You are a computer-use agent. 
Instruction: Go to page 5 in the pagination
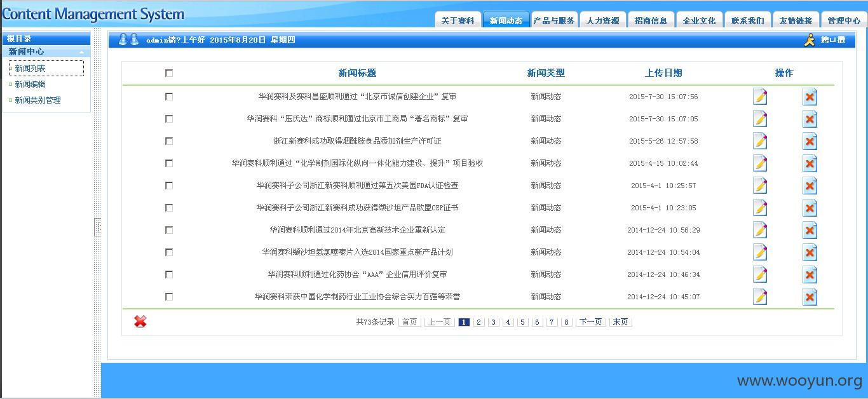[523, 322]
